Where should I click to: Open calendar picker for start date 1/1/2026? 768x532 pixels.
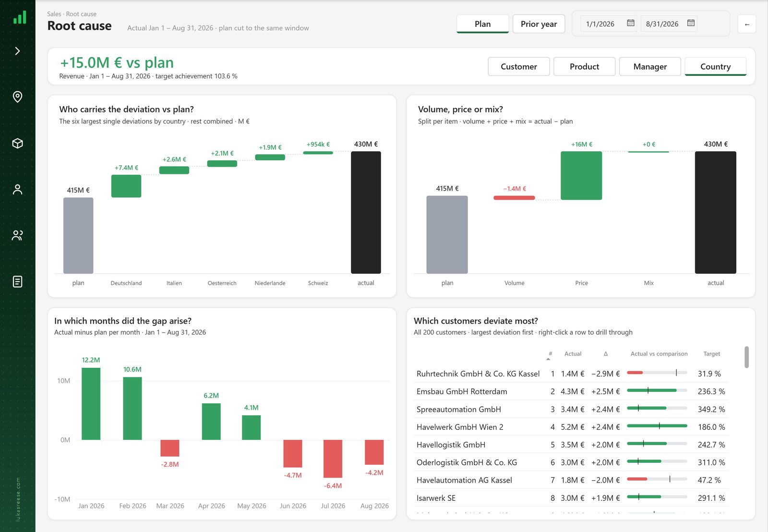point(631,23)
